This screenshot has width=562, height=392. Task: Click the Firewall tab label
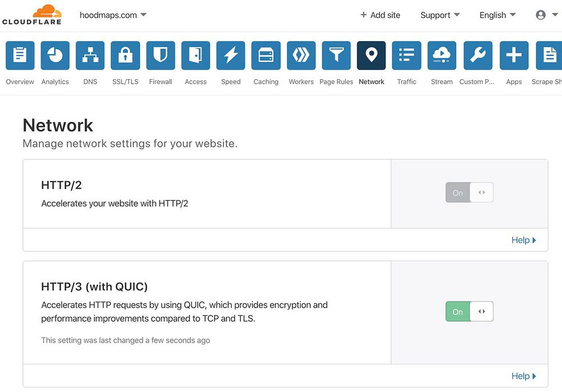pos(161,81)
